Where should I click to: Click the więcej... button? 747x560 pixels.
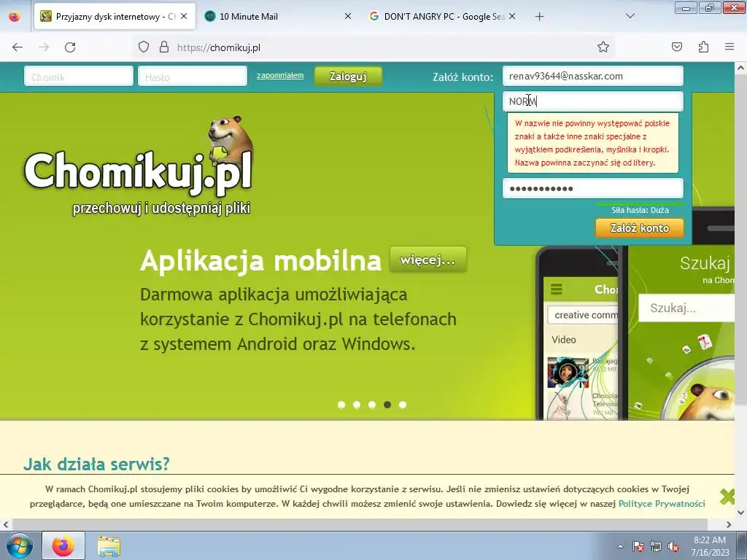(x=427, y=260)
